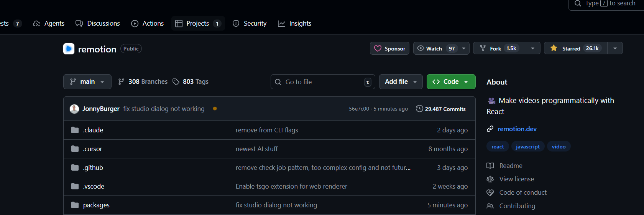Screen dimensions: 644x215
Task: Open the Fork options dropdown arrow
Action: [x=532, y=49]
